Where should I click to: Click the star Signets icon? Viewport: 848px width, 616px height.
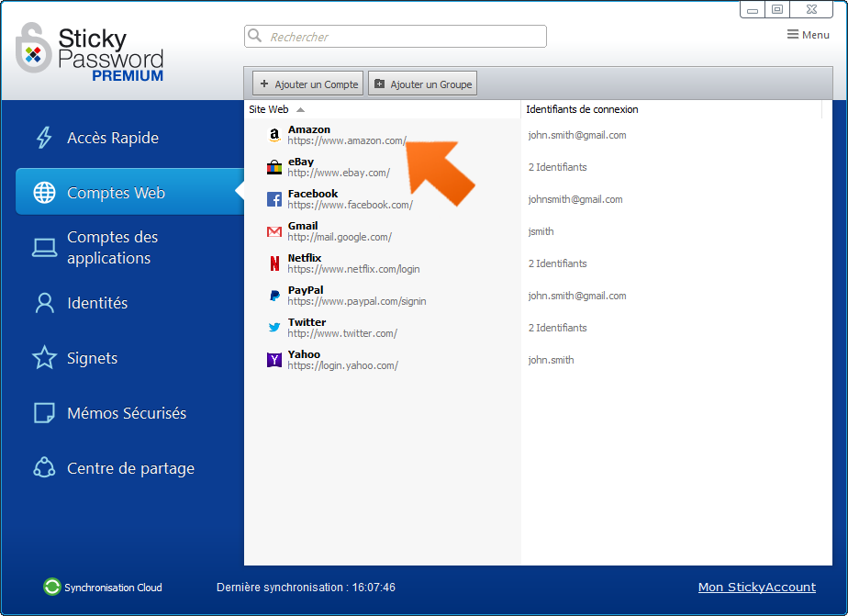(44, 357)
